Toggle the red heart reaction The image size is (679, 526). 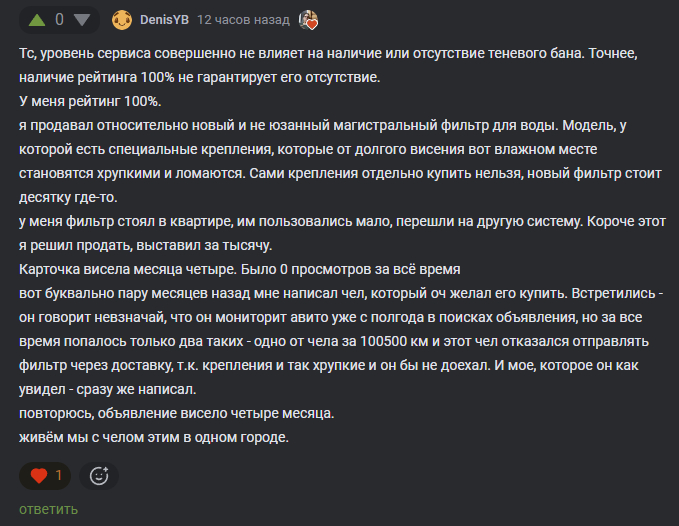[x=39, y=476]
